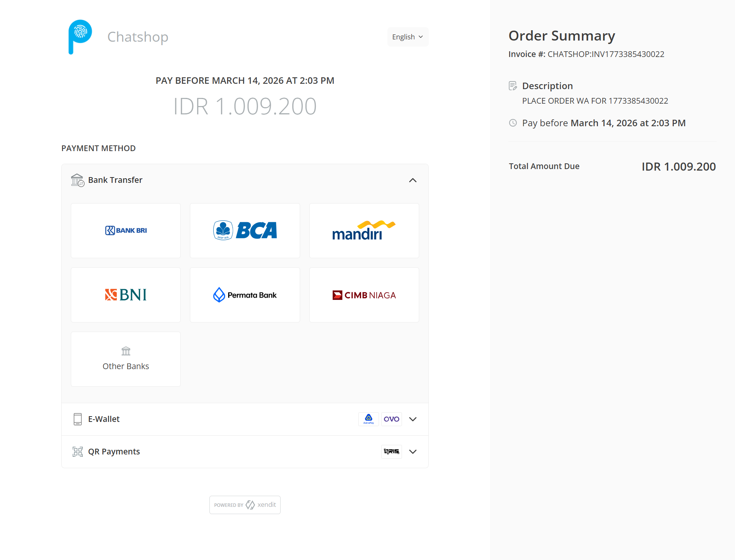Expand E-Wallet section chevron
Image resolution: width=735 pixels, height=560 pixels.
[413, 419]
